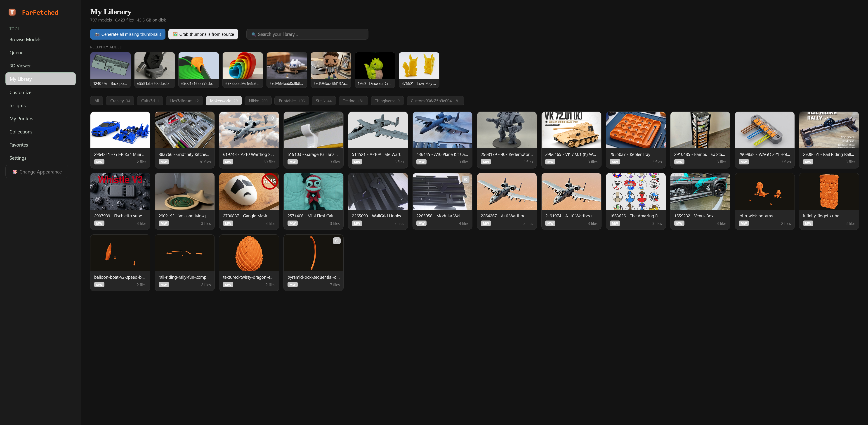Open the Insights page
Image resolution: width=868 pixels, height=425 pixels.
(40, 106)
